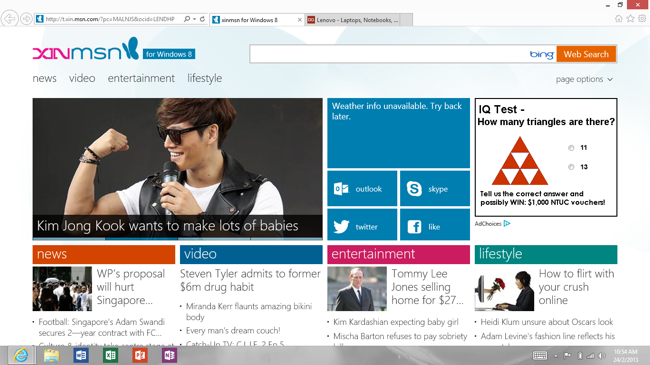Viewport: 650px width, 365px height.
Task: Click the AdChoices icon
Action: click(507, 224)
